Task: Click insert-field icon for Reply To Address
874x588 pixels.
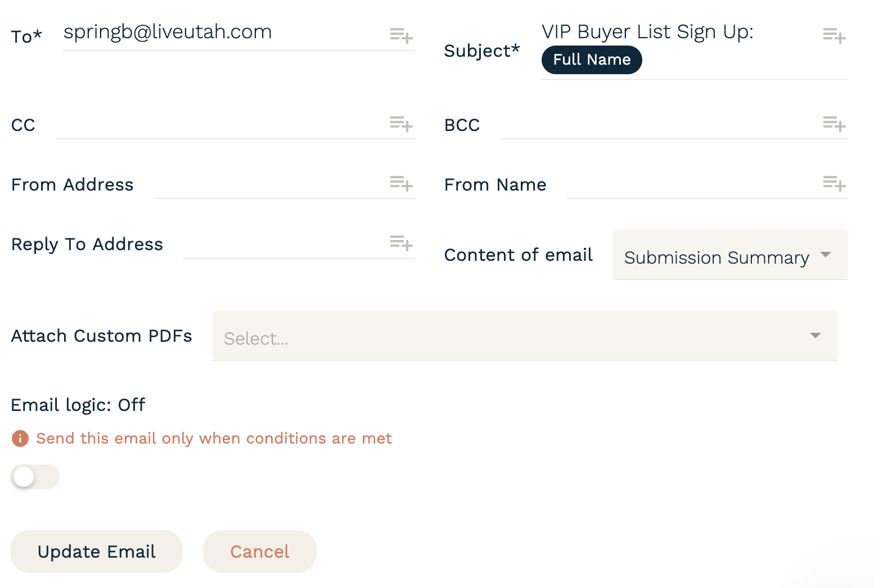Action: pyautogui.click(x=402, y=243)
